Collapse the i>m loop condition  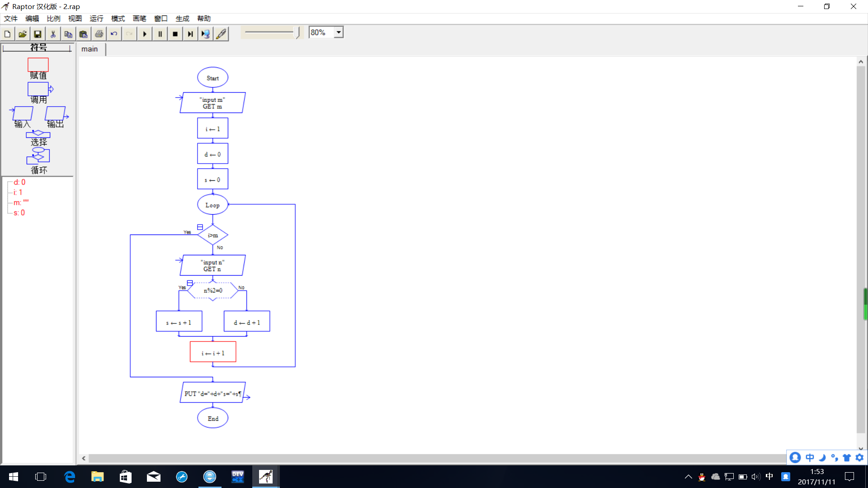200,227
